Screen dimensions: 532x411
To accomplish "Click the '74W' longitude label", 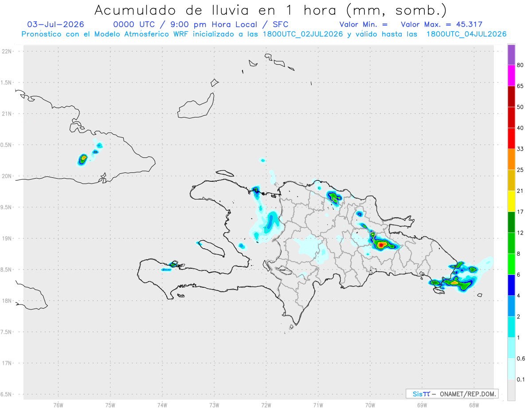I will [x=162, y=405].
